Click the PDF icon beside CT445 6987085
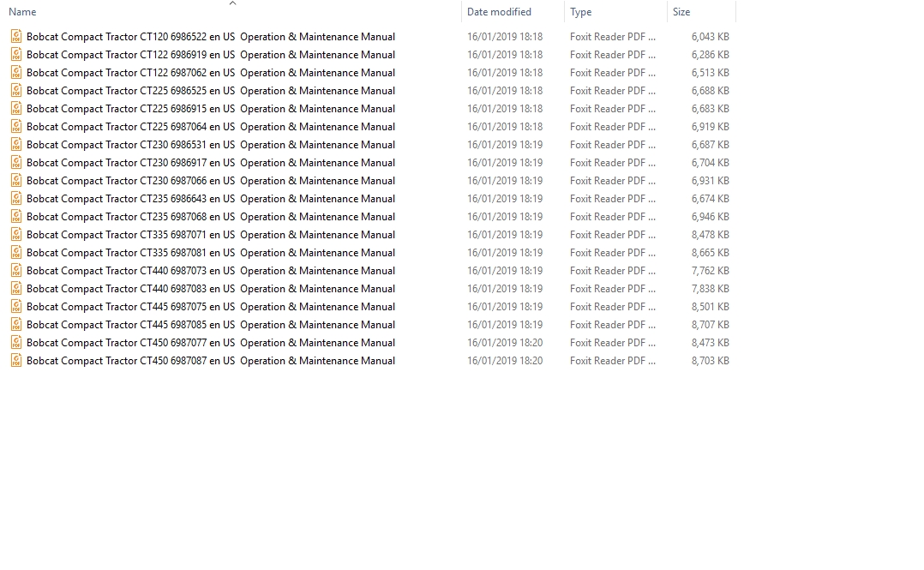 click(16, 324)
